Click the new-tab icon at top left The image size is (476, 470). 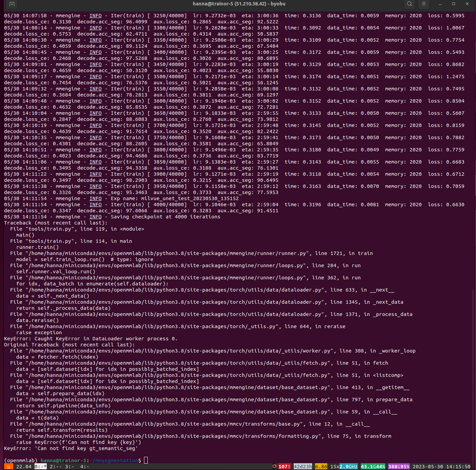12,4
